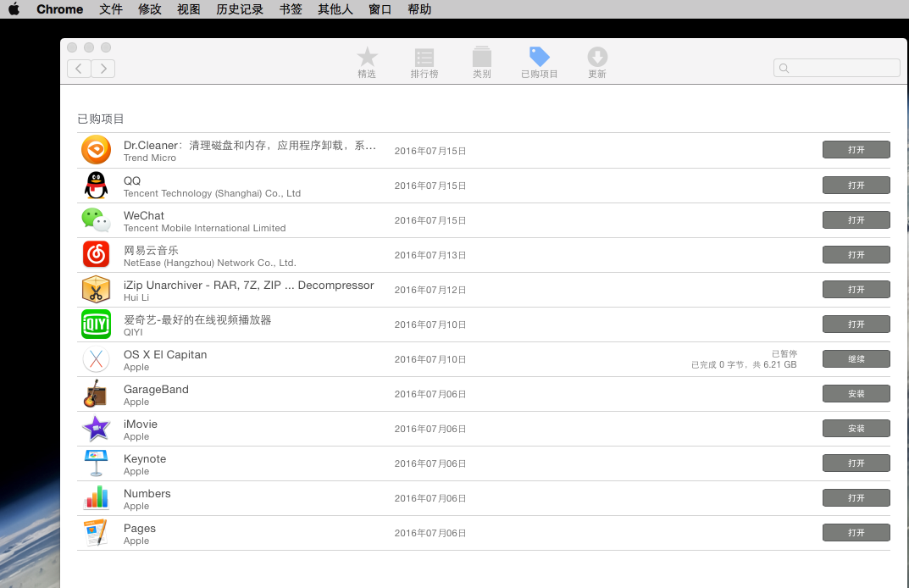Go to the 更新 updates tab
This screenshot has width=909, height=588.
point(597,63)
